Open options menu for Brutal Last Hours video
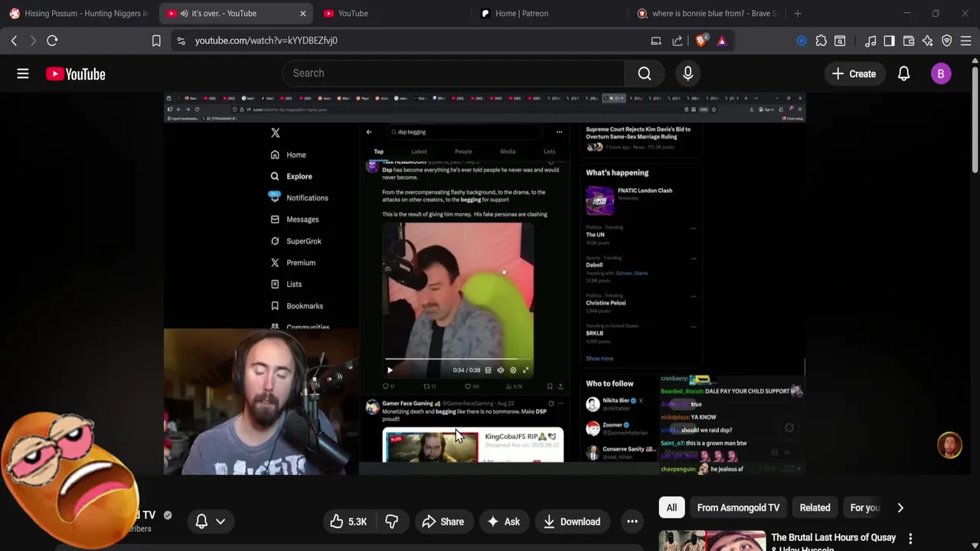Screen dimensions: 980x551 910,539
